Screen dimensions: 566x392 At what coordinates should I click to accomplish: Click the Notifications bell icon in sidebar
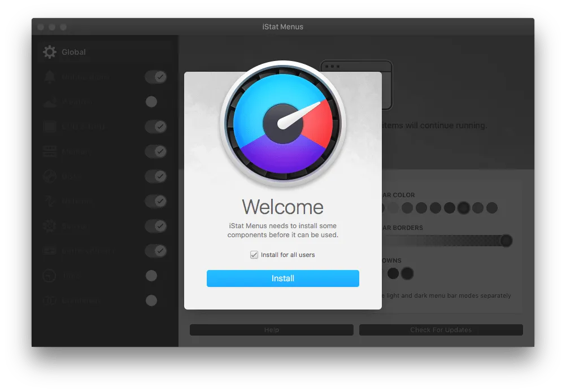50,77
